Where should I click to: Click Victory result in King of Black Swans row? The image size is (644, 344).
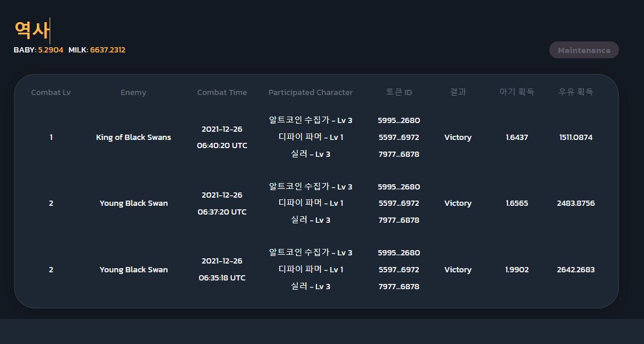tap(458, 138)
